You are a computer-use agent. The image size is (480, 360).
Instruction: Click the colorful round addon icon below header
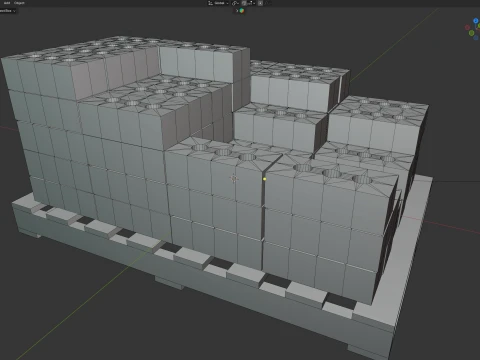[242, 11]
